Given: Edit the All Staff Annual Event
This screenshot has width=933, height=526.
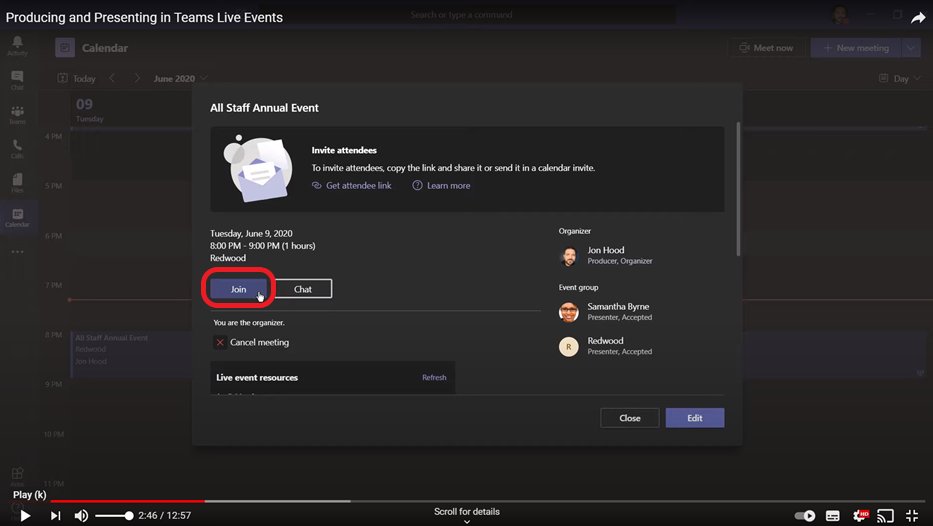Looking at the screenshot, I should pyautogui.click(x=694, y=418).
